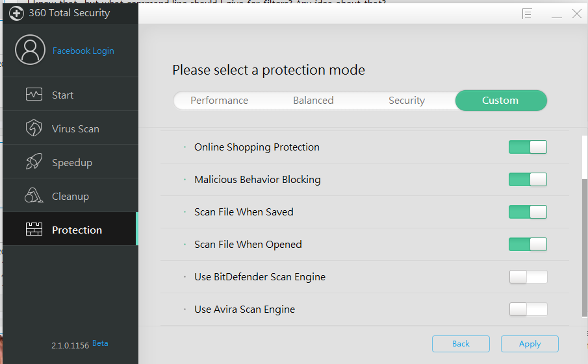The height and width of the screenshot is (364, 588).
Task: Select the Balanced protection mode
Action: (313, 101)
